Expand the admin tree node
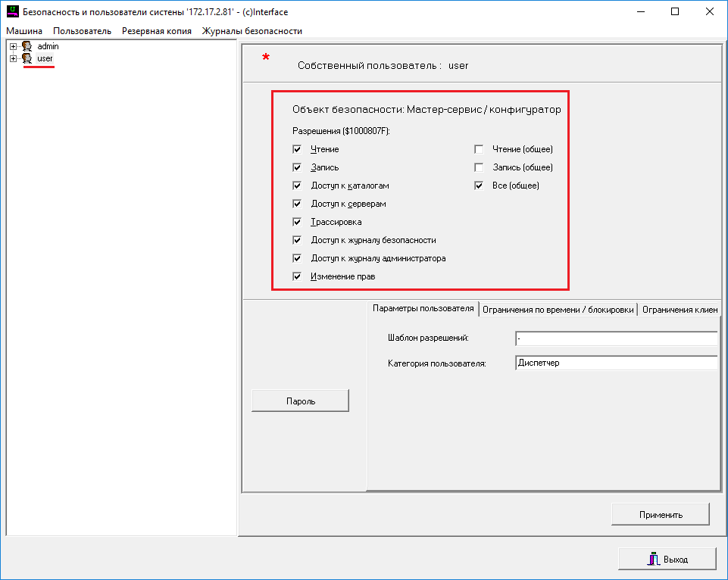Image resolution: width=728 pixels, height=580 pixels. [x=13, y=47]
